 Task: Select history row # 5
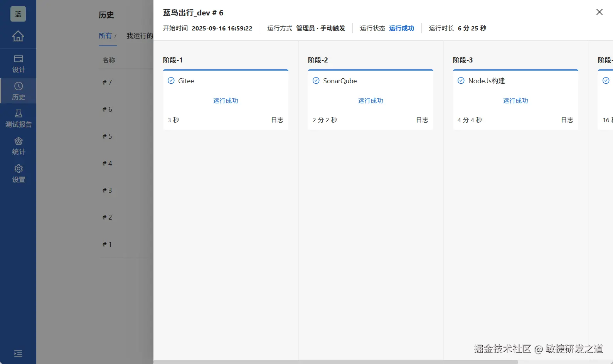[x=107, y=136]
